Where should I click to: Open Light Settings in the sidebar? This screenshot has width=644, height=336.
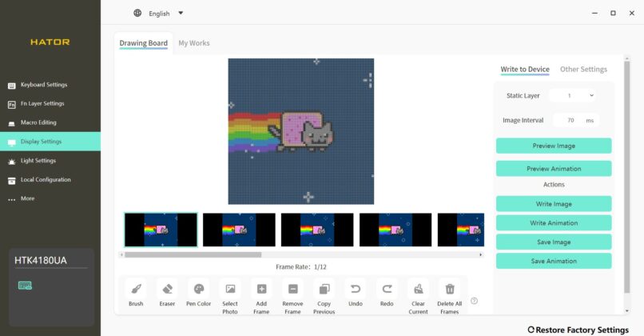(x=50, y=161)
